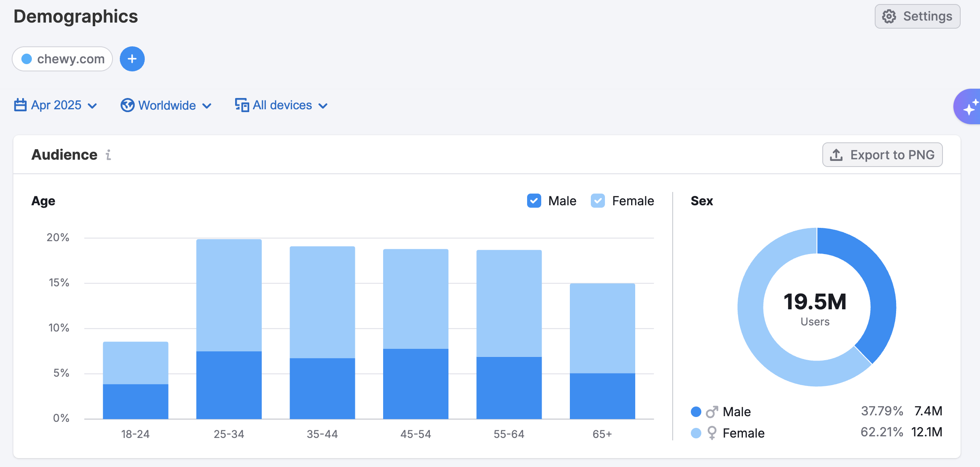Open the Apr 2025 date dropdown
Viewport: 980px width, 467px height.
(56, 105)
